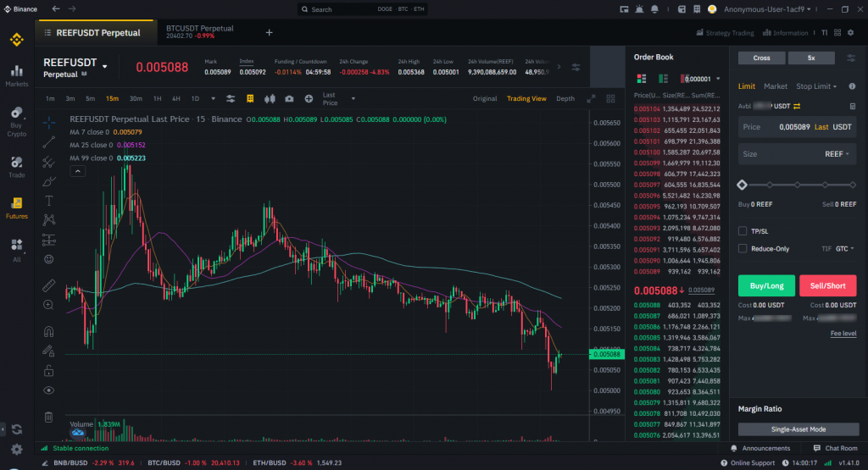Screen dimensions: 868x470
Task: Toggle the magnet snap mode
Action: (48, 331)
